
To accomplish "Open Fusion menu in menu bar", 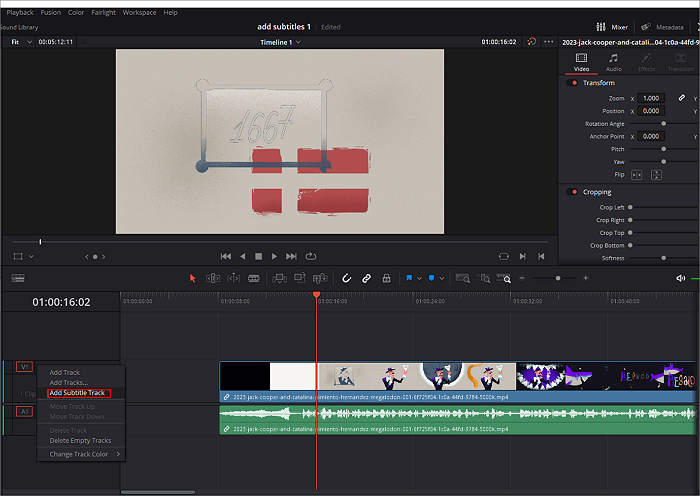I will pos(50,13).
